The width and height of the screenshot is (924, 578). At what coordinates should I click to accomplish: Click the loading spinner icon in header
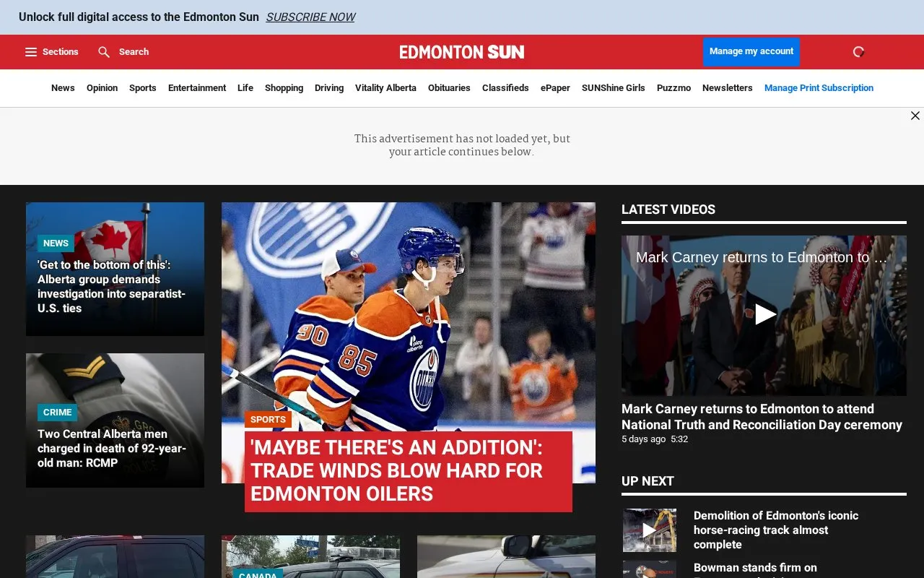pos(858,52)
